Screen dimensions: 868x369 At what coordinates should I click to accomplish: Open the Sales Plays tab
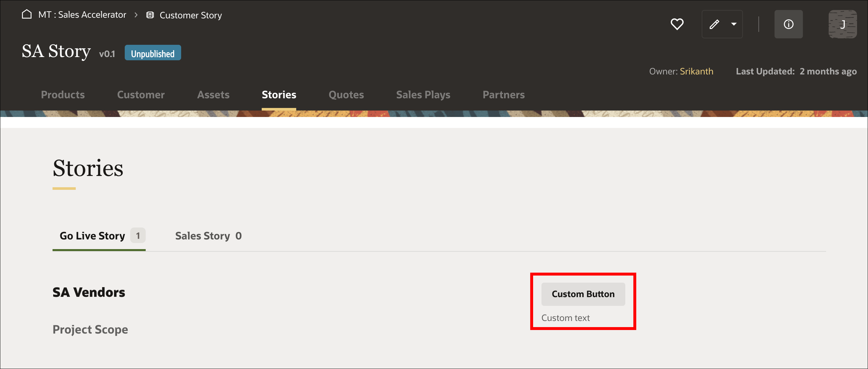[423, 95]
